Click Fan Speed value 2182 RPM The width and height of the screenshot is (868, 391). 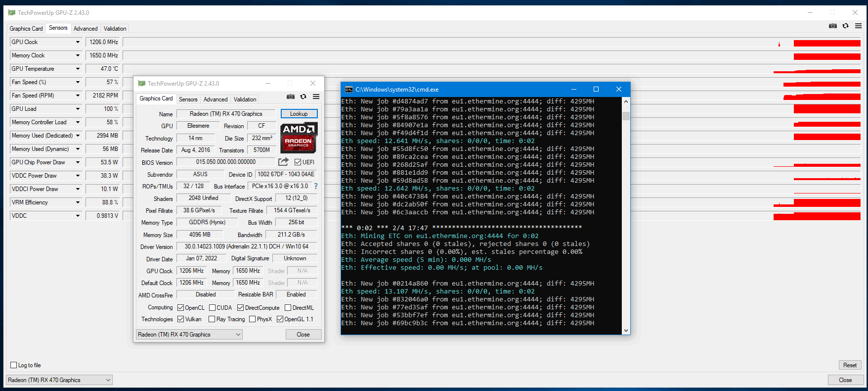click(103, 96)
